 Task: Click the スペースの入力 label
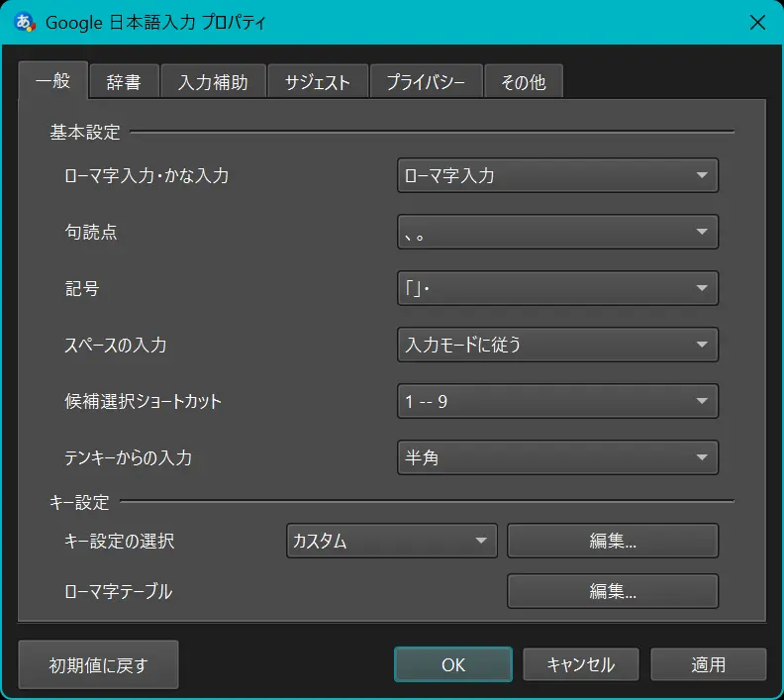(x=116, y=345)
